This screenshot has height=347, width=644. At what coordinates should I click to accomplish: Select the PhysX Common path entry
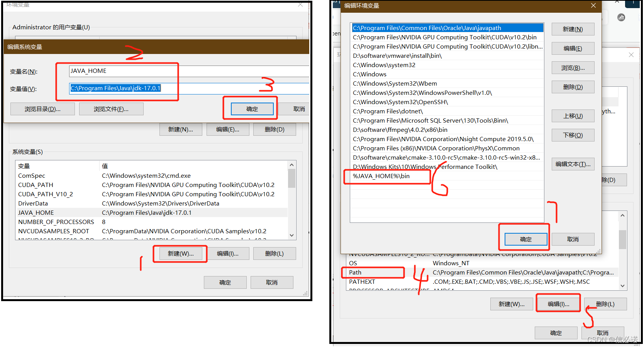click(x=447, y=148)
